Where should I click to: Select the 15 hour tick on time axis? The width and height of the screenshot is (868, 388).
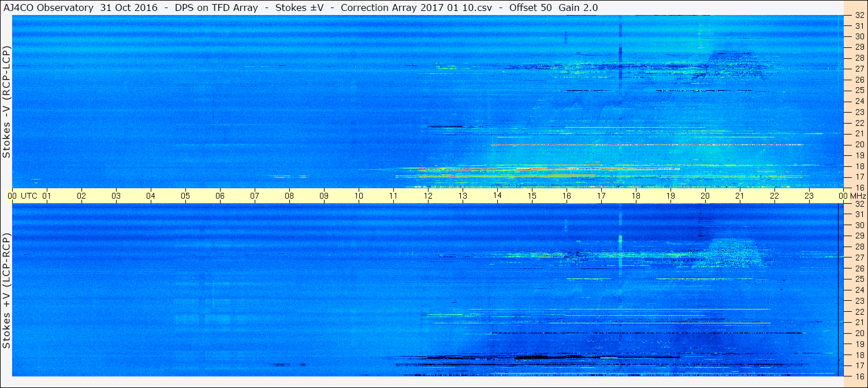tap(532, 196)
